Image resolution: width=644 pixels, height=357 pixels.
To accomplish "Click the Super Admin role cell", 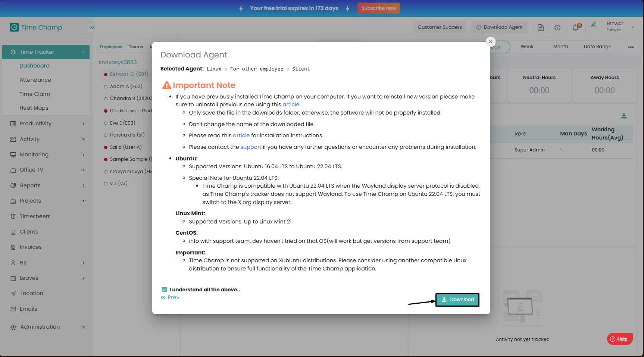I will click(x=529, y=150).
